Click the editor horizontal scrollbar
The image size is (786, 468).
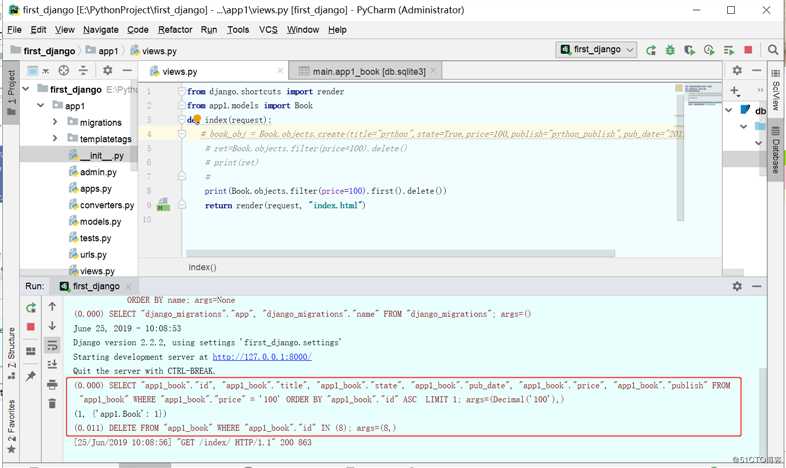pos(401,254)
